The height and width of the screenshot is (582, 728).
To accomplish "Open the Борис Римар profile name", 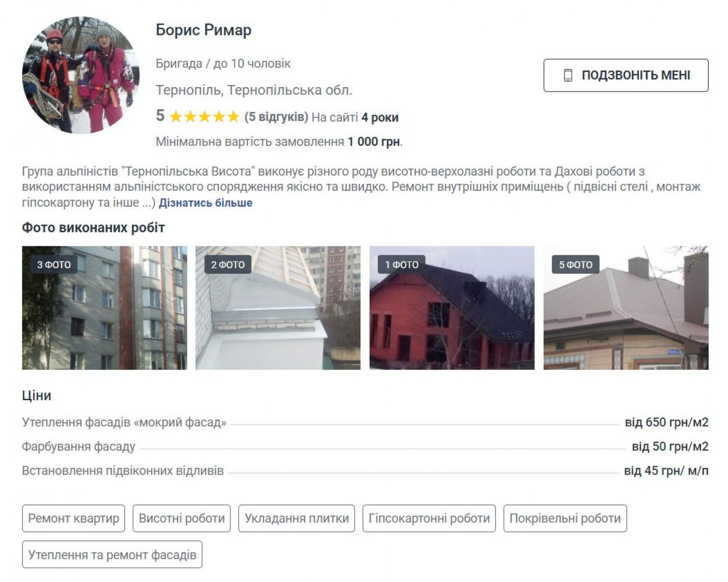I will (204, 30).
